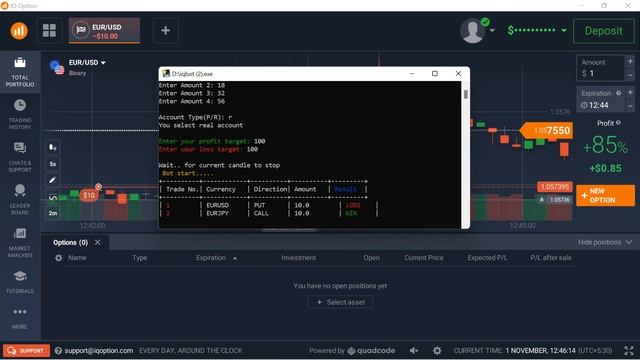Open the indicators tool icon
Screen dimensions: 640x360
(x=53, y=197)
